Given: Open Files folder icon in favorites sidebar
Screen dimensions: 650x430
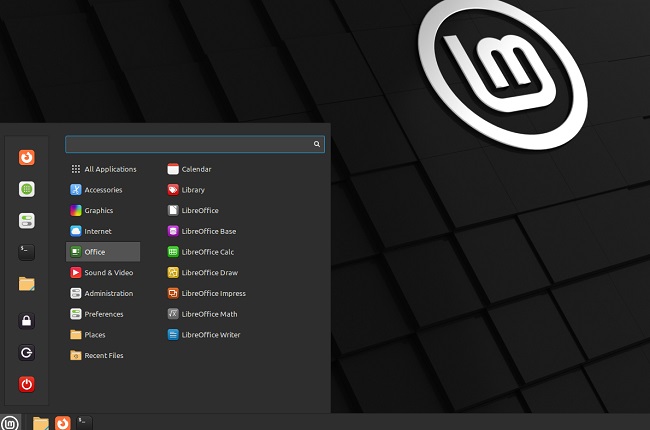Looking at the screenshot, I should [x=27, y=284].
